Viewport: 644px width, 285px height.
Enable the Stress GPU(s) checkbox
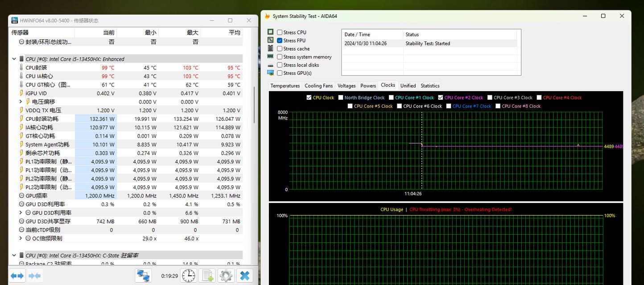[x=280, y=73]
